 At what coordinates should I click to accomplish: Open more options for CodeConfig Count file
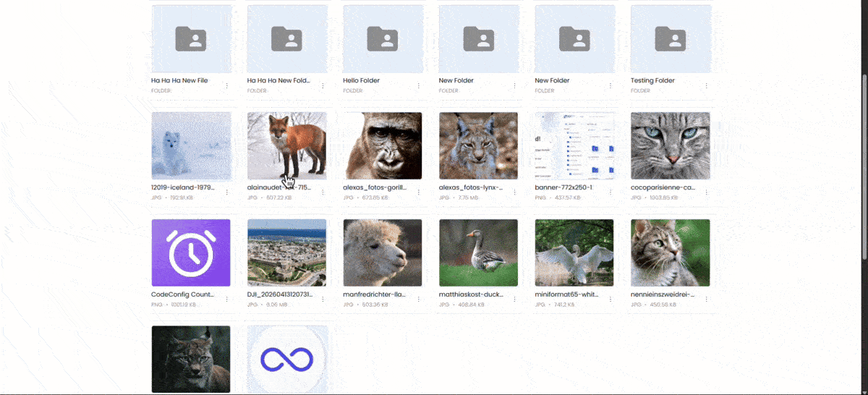point(226,300)
